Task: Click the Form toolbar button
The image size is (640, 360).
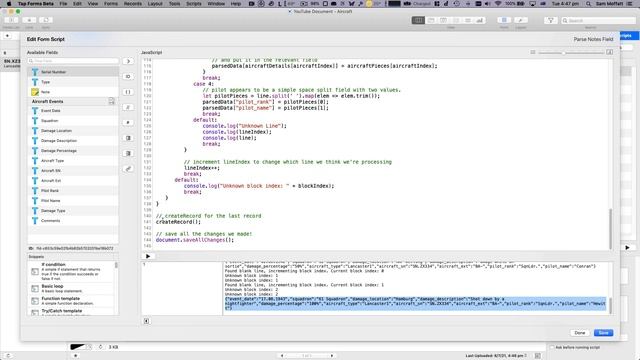Action: point(504,20)
